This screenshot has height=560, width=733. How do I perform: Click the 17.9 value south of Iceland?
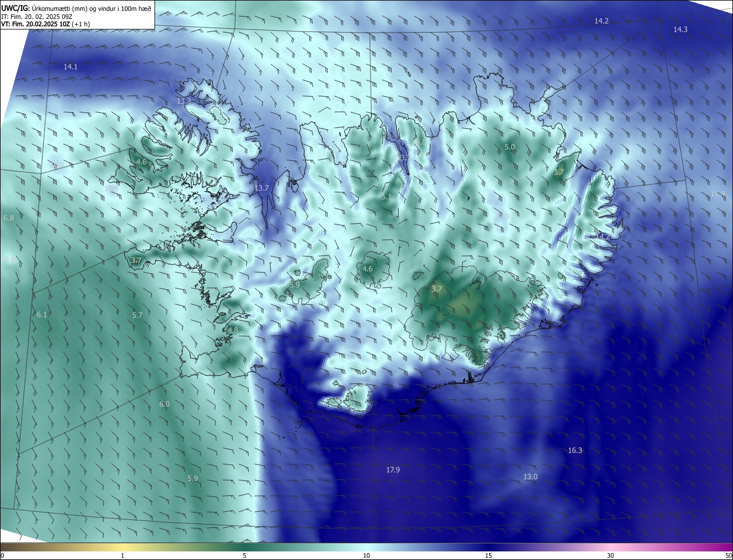393,470
